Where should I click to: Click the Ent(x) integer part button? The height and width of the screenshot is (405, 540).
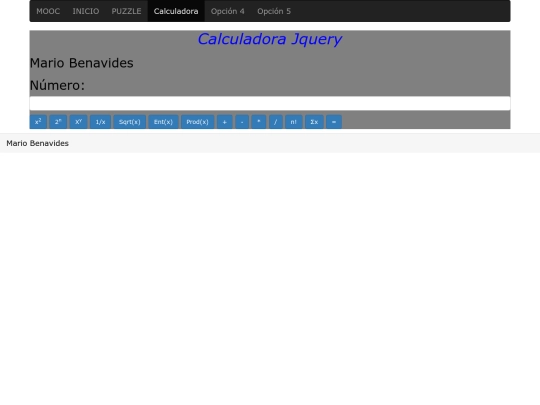[x=163, y=122]
